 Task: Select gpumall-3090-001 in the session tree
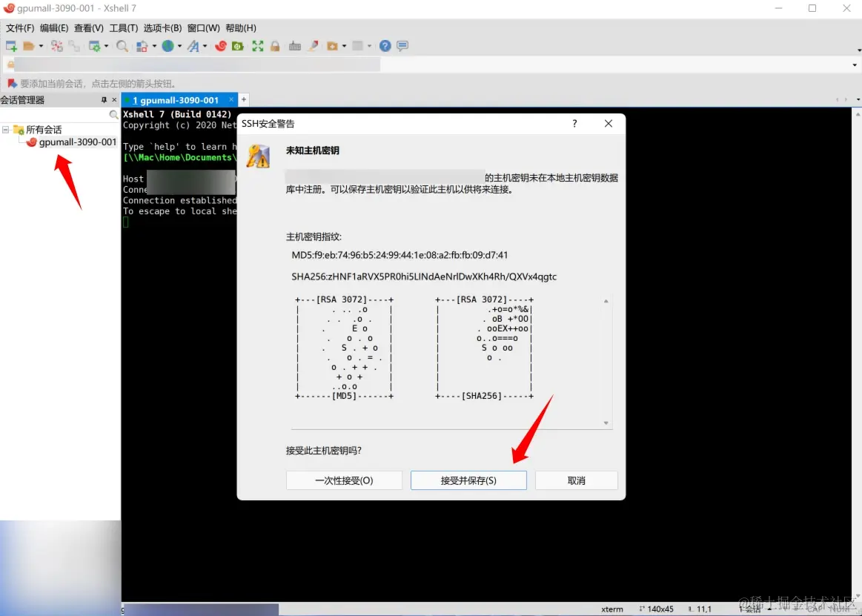point(78,142)
